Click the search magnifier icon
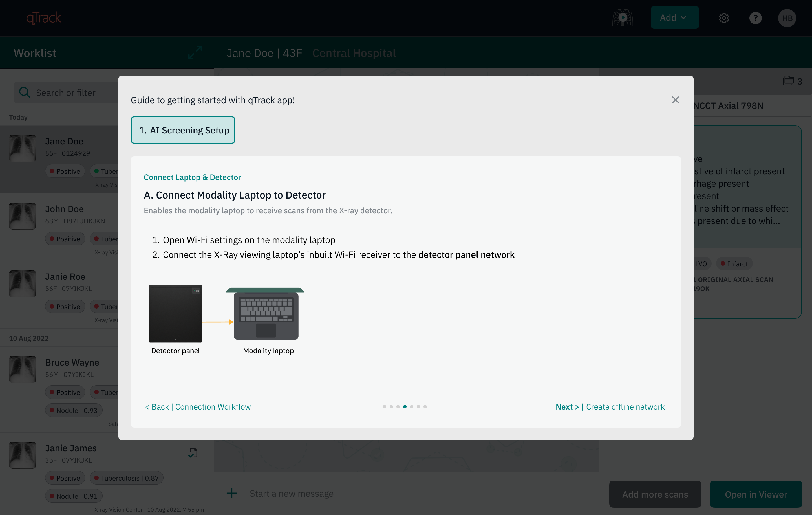This screenshot has height=515, width=812. [x=25, y=93]
